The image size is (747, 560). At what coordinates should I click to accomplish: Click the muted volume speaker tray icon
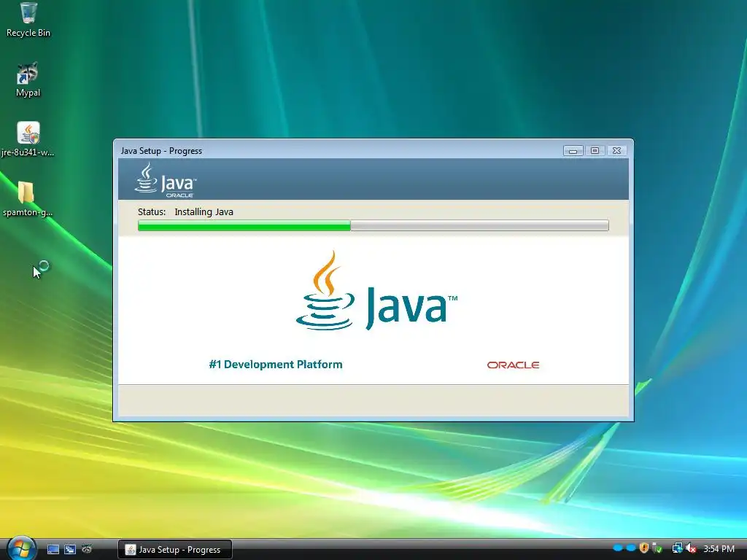pyautogui.click(x=690, y=548)
